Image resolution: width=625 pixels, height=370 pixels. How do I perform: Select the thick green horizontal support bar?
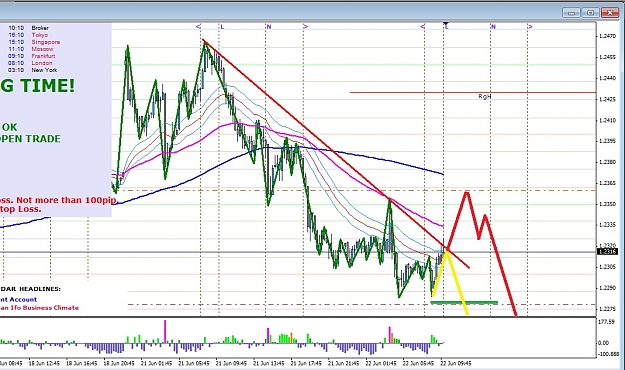(x=464, y=303)
